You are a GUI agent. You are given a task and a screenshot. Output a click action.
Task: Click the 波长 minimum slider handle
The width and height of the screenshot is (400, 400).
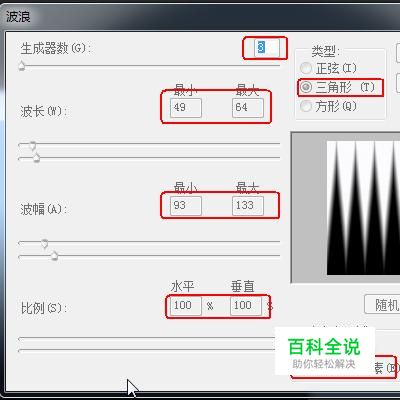[32, 145]
